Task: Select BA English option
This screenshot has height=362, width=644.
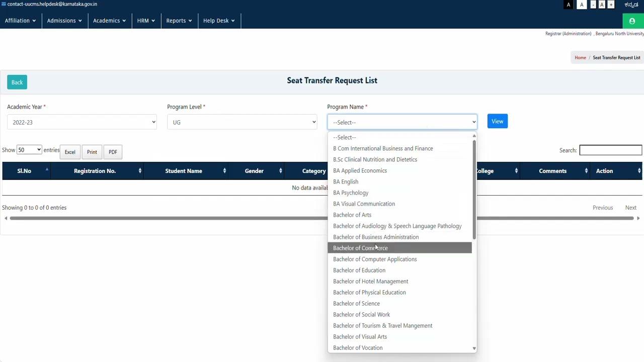Action: pyautogui.click(x=400, y=182)
